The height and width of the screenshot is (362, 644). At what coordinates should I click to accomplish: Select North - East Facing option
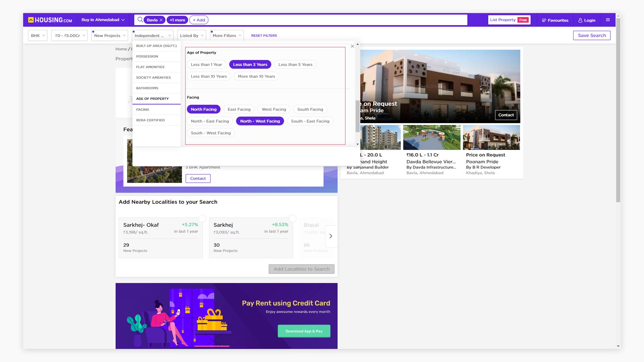pos(210,121)
